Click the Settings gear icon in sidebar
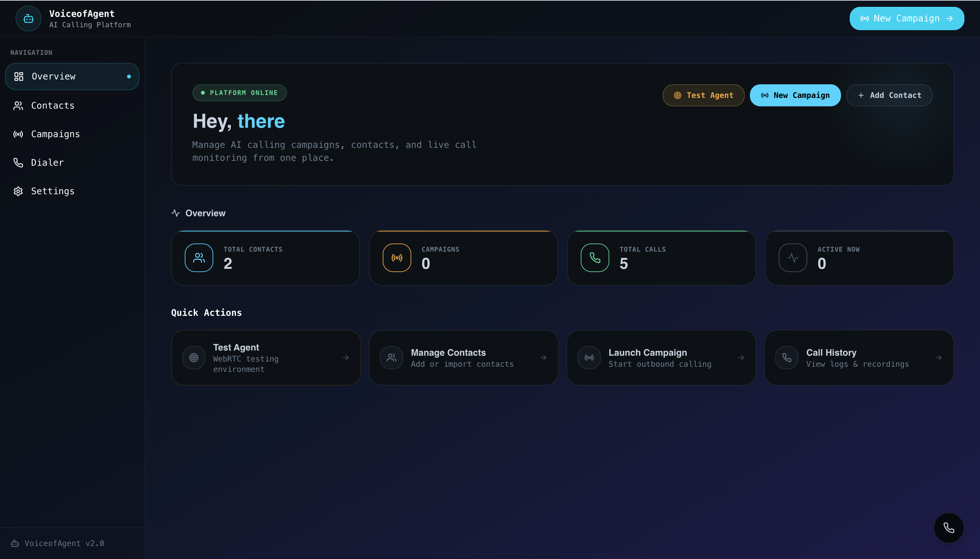 pyautogui.click(x=18, y=191)
